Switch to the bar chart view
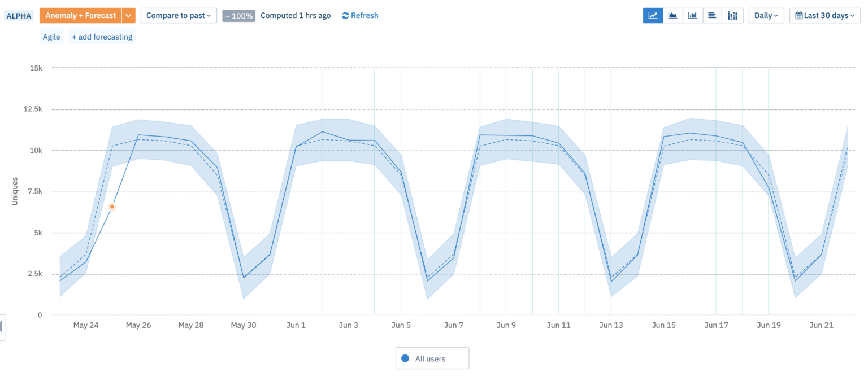This screenshot has height=377, width=868. click(692, 16)
